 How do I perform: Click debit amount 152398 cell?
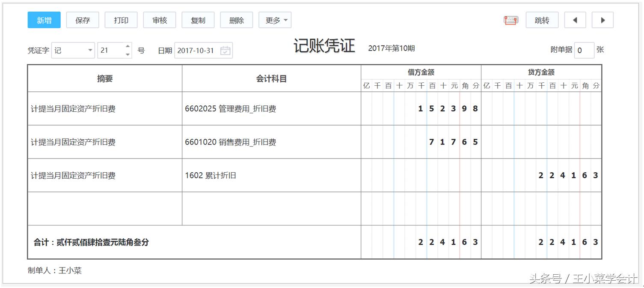pos(421,108)
